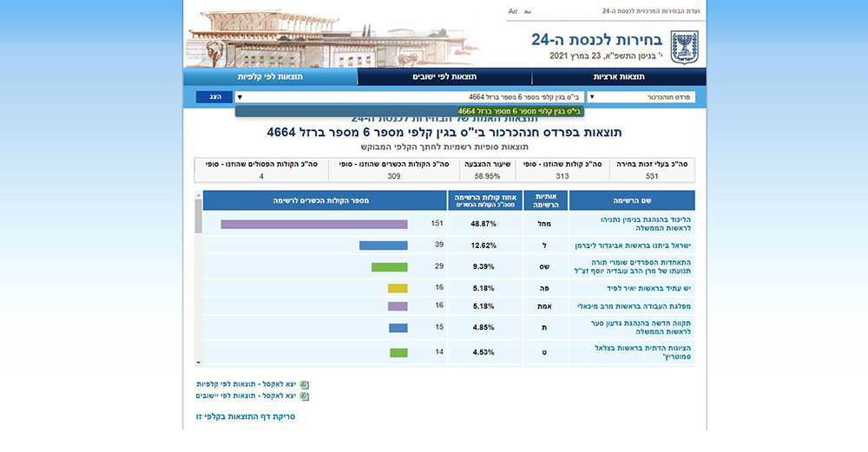Click the אמת list letters cell
This screenshot has width=868, height=452.
coord(545,306)
